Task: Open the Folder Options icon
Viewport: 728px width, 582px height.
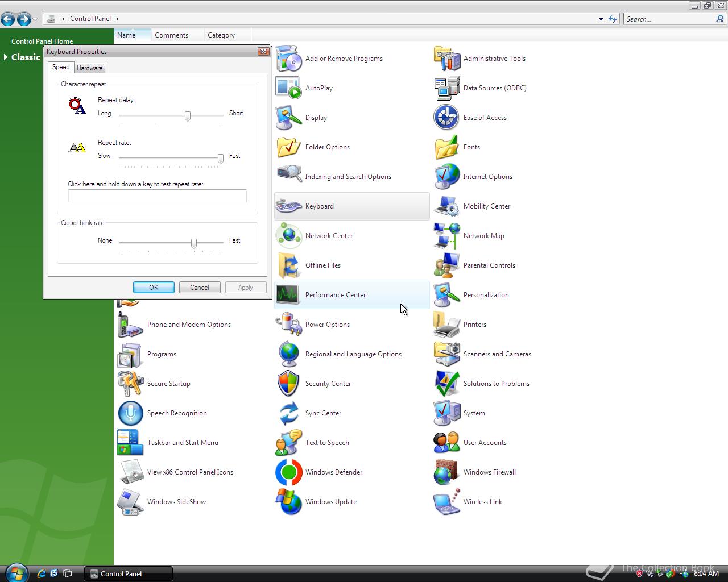Action: click(289, 147)
